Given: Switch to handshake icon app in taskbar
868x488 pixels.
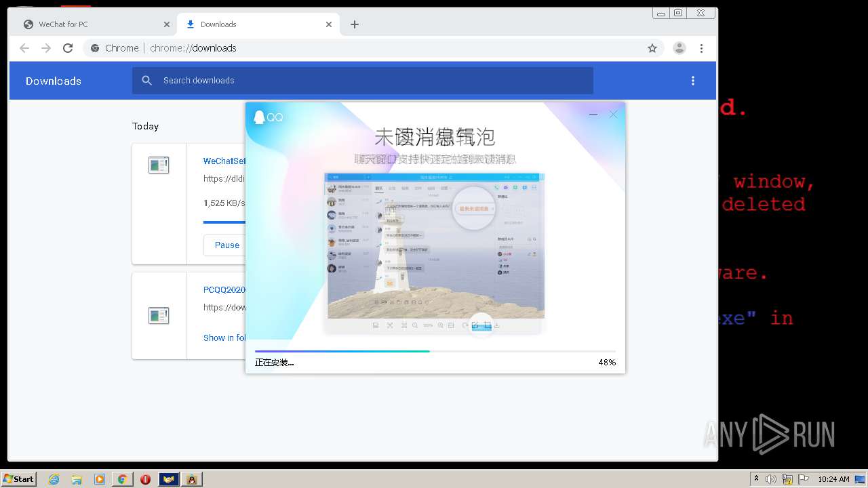Looking at the screenshot, I should coord(169,479).
